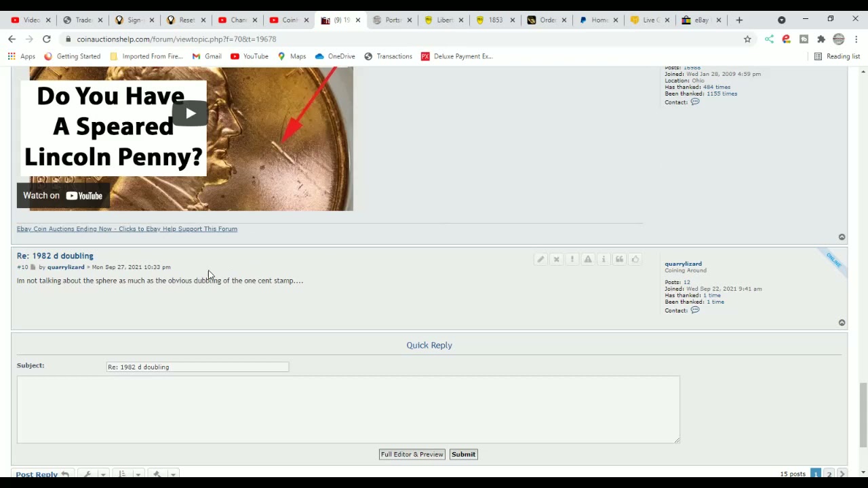Bookmark this page with star icon
The height and width of the screenshot is (488, 868).
pyautogui.click(x=747, y=39)
